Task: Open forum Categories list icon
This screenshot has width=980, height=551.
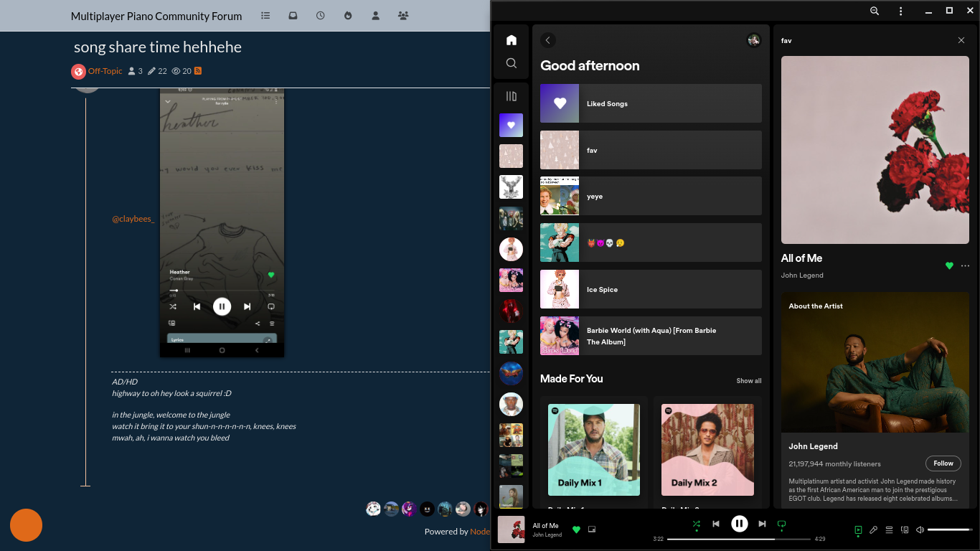Action: tap(265, 16)
